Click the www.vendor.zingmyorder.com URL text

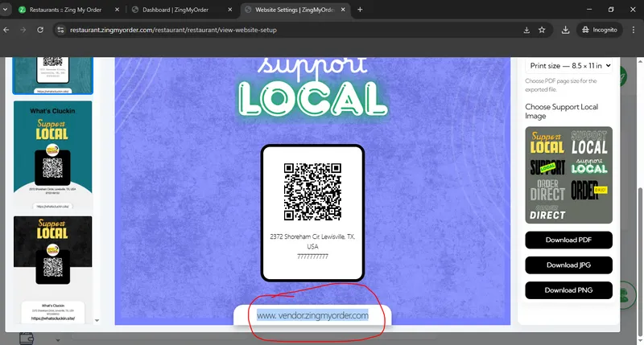click(312, 316)
